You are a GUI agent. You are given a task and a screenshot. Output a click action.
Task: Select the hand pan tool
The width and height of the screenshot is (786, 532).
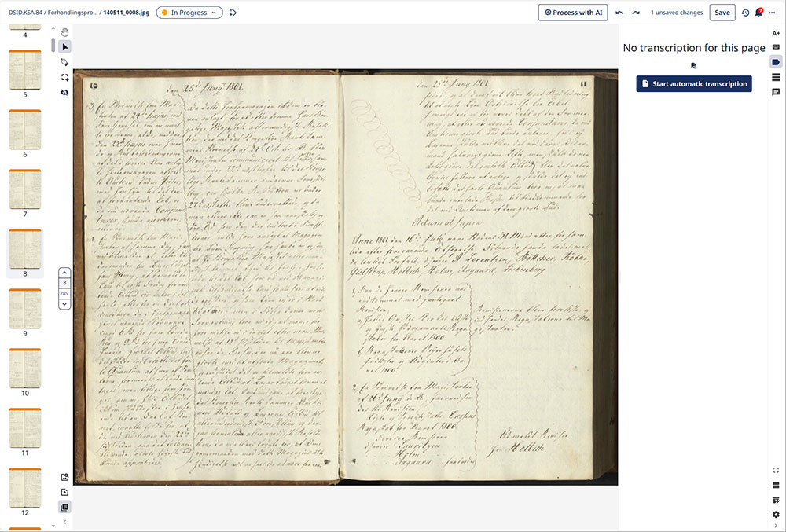coord(64,32)
